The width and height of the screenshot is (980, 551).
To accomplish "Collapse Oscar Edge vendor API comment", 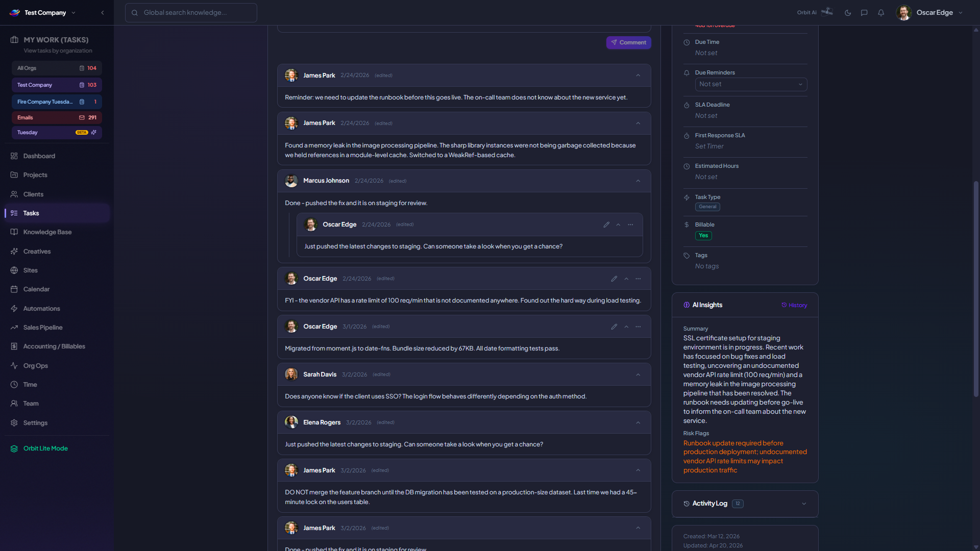I will pyautogui.click(x=626, y=279).
